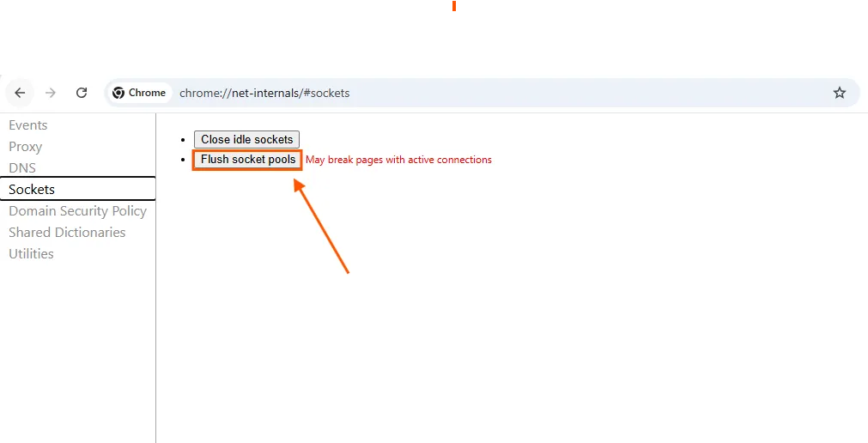
Task: Open the Shared Dictionaries section
Action: click(x=67, y=233)
